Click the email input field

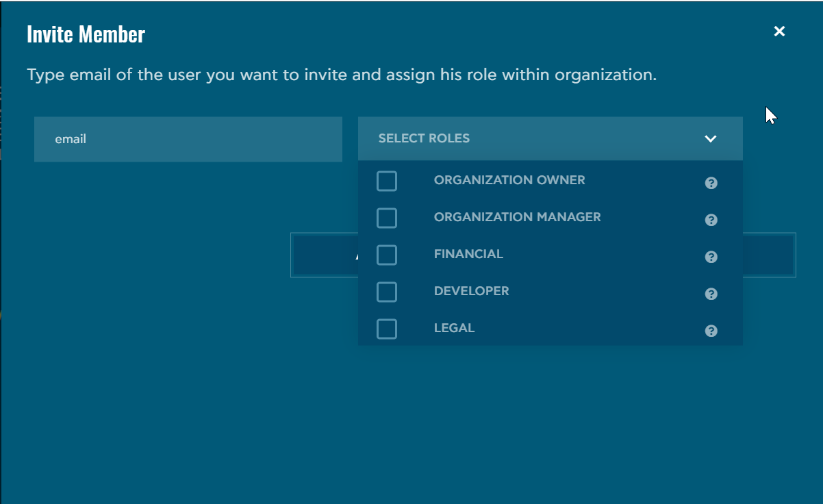tap(188, 139)
